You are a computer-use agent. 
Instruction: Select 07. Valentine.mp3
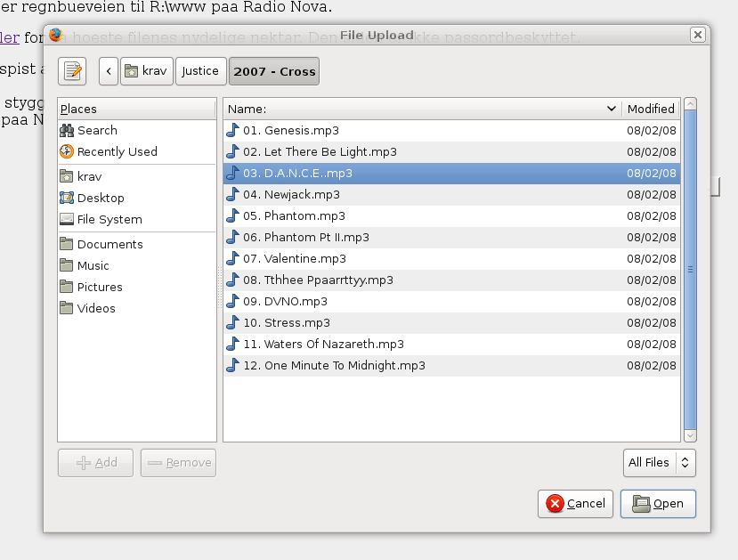[452, 259]
